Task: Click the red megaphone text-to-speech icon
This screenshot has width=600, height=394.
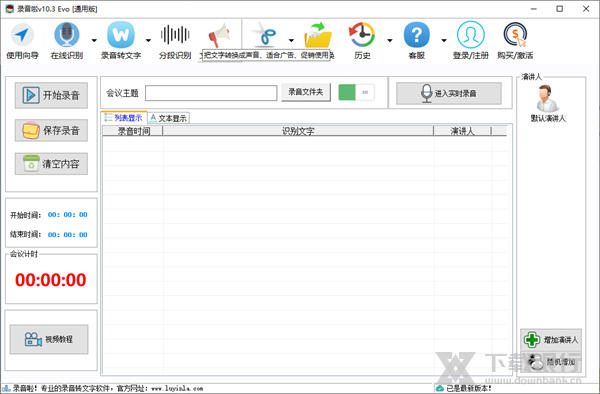Action: click(x=219, y=35)
